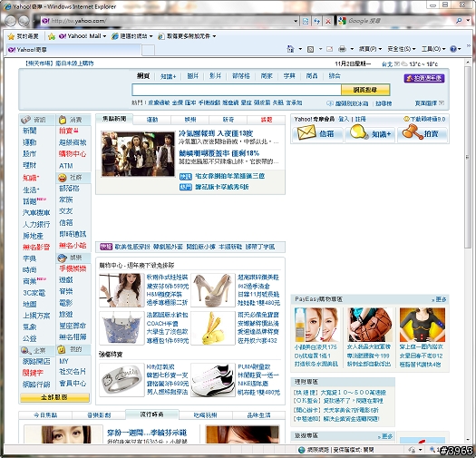Open the 新聞 link in left sidebar

click(x=30, y=131)
